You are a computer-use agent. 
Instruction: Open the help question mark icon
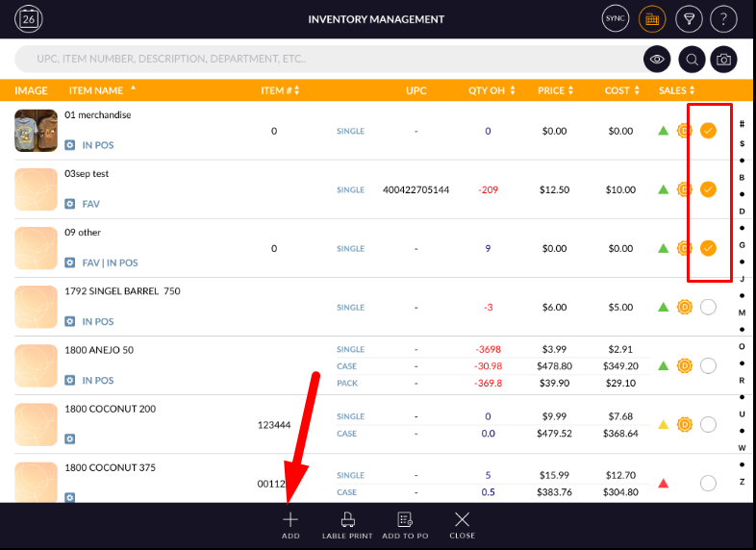(x=723, y=18)
